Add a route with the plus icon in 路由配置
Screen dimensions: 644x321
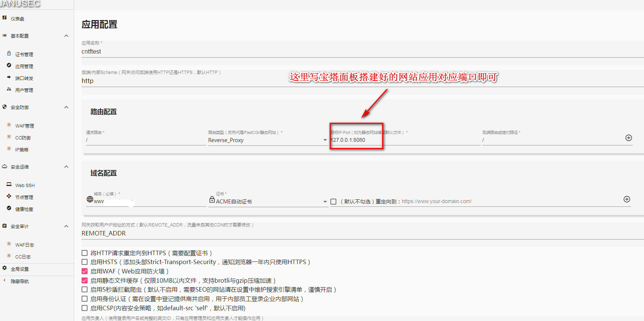[629, 138]
